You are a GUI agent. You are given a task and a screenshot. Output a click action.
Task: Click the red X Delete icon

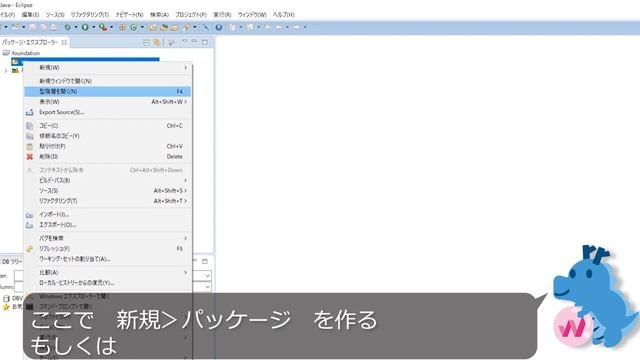30,157
